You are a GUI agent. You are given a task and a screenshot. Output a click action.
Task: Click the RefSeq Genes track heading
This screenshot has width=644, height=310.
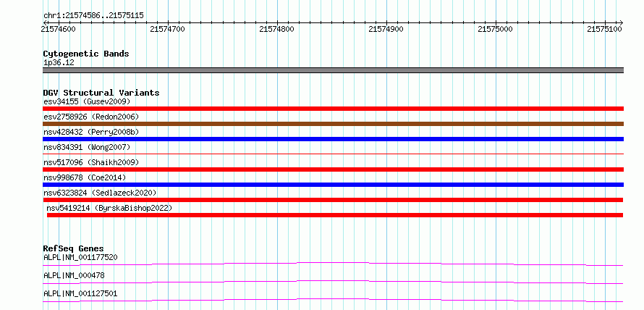click(x=73, y=248)
